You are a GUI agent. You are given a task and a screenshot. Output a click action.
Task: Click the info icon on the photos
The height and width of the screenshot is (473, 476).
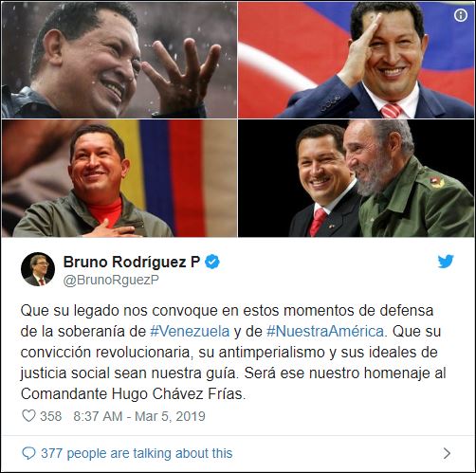[461, 15]
